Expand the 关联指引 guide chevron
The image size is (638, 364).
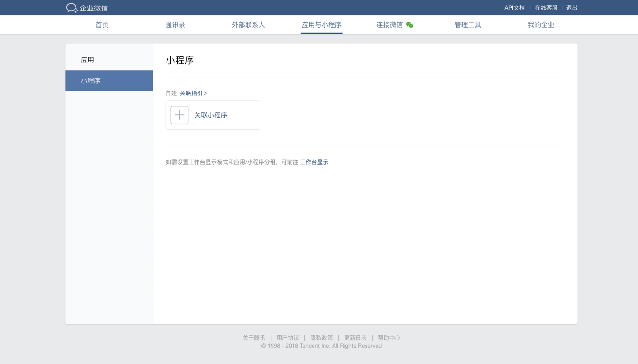205,93
